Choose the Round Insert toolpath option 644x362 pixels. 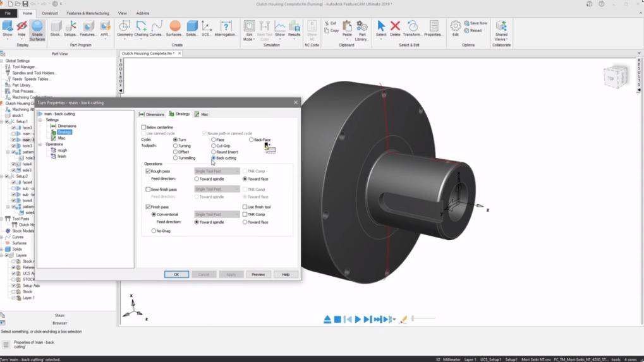[x=214, y=152]
